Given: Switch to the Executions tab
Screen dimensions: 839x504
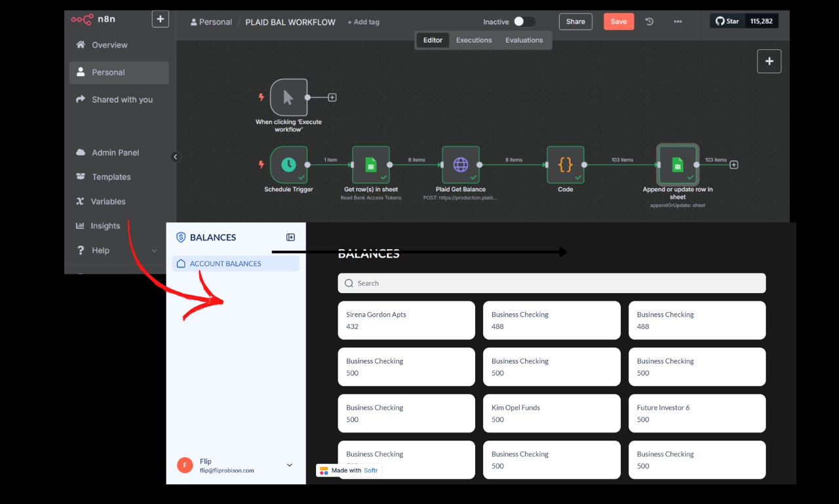Looking at the screenshot, I should [x=474, y=40].
